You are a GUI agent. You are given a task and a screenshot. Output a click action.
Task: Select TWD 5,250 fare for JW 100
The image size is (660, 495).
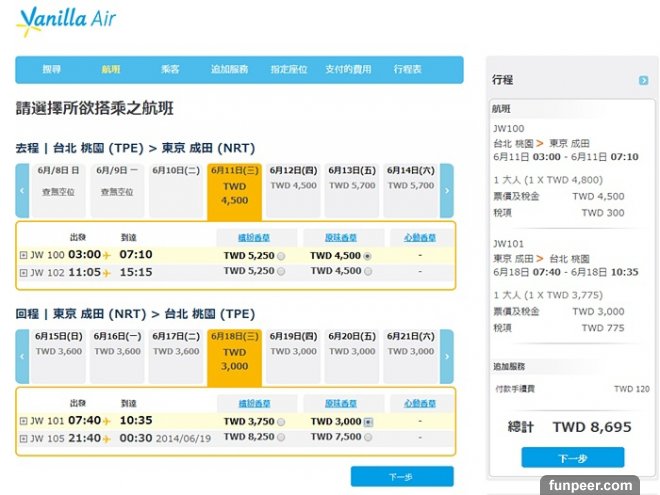pos(280,256)
